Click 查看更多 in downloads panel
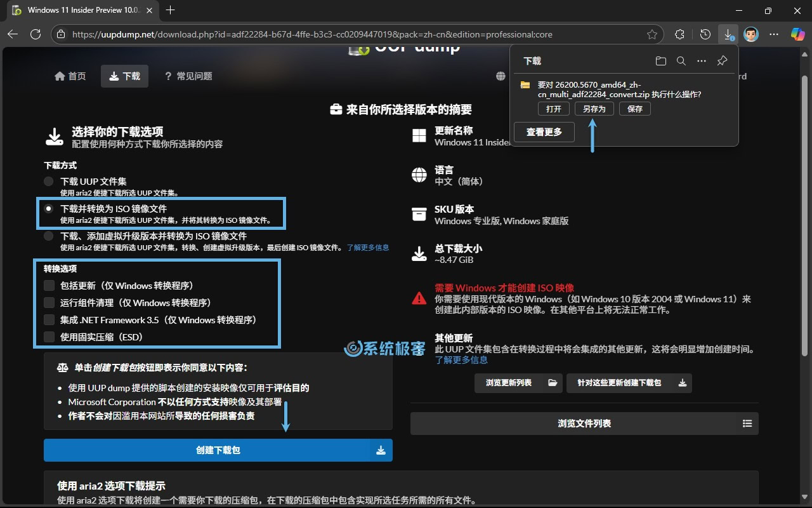The height and width of the screenshot is (508, 812). tap(544, 132)
